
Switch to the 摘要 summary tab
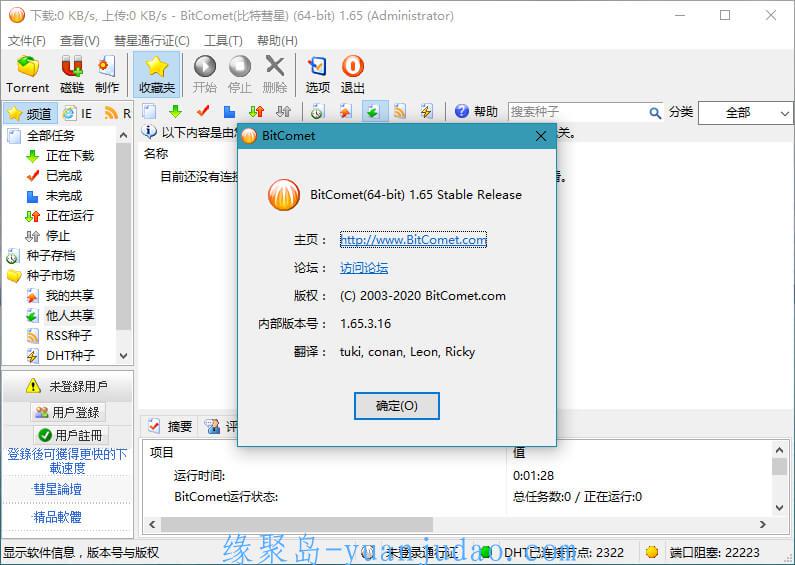pos(169,426)
